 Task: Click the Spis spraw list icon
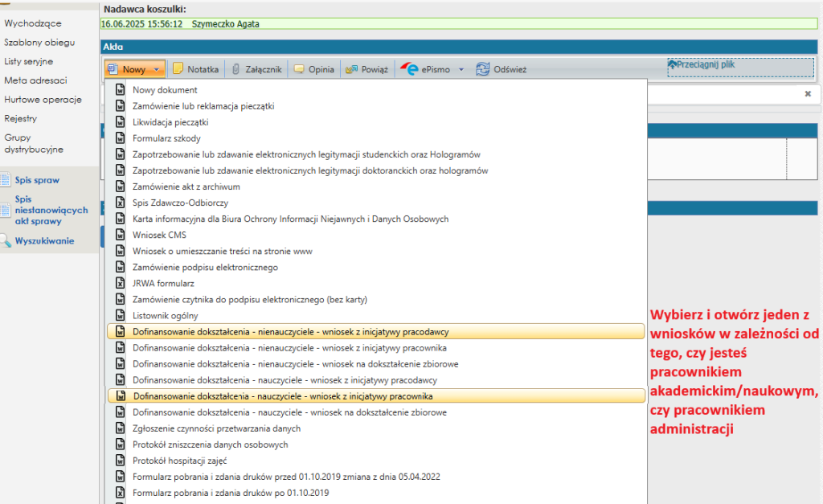6,180
